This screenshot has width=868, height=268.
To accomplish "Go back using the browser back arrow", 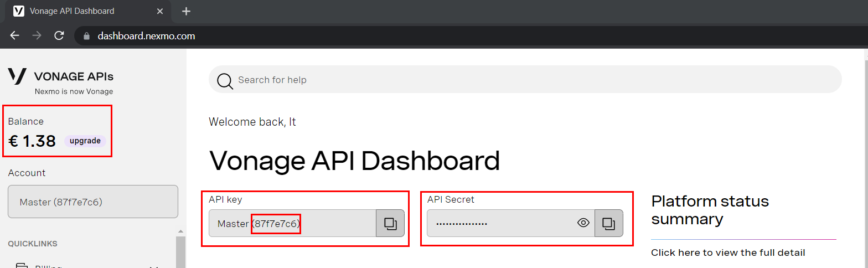I will click(x=15, y=36).
